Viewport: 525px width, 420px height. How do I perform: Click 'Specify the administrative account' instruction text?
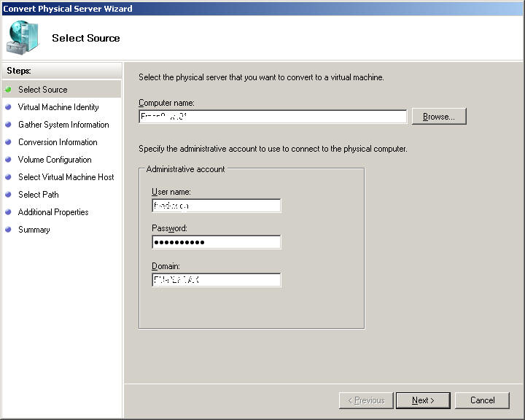pos(273,149)
